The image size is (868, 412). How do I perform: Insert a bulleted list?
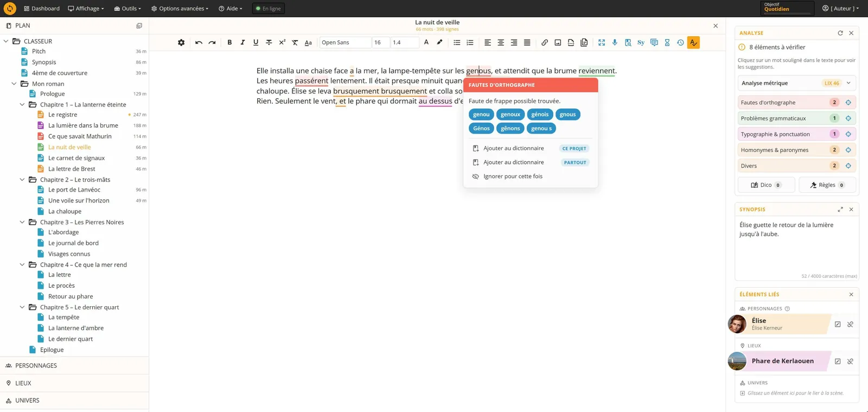[x=457, y=42]
